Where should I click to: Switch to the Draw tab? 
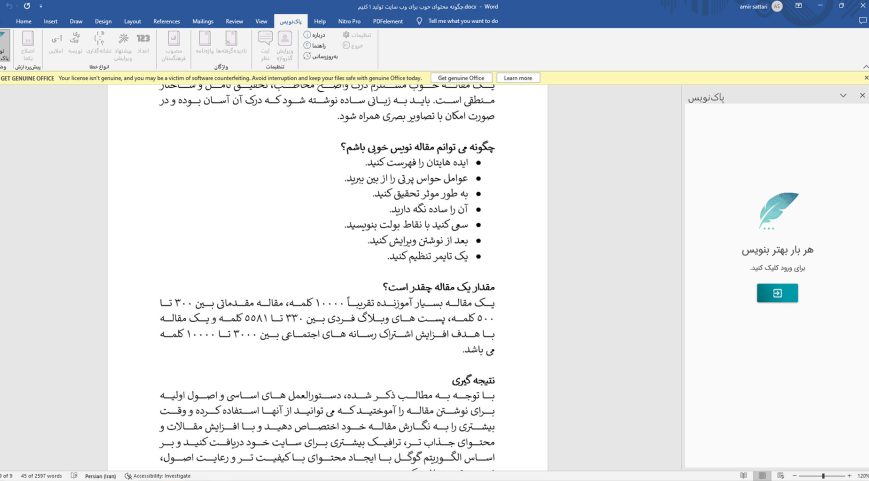[76, 21]
